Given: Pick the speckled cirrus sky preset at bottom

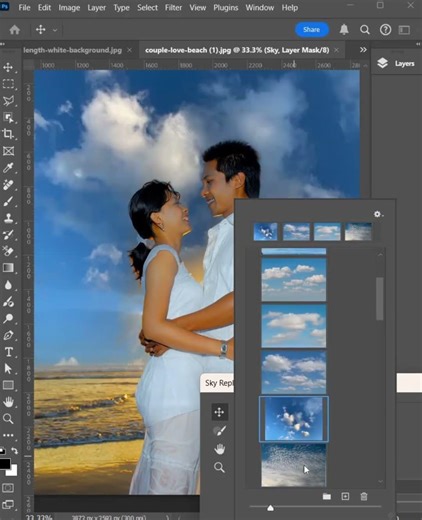Looking at the screenshot, I should 294,465.
